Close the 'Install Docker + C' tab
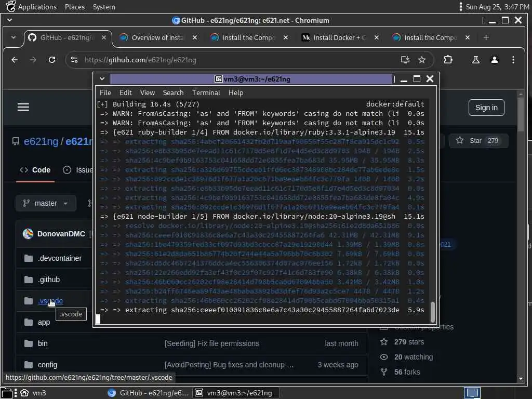Viewport: 532px width, 399px height. (376, 37)
